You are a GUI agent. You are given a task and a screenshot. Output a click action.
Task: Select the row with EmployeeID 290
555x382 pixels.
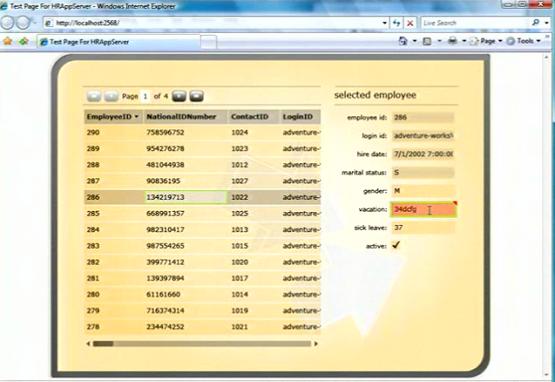(202, 132)
